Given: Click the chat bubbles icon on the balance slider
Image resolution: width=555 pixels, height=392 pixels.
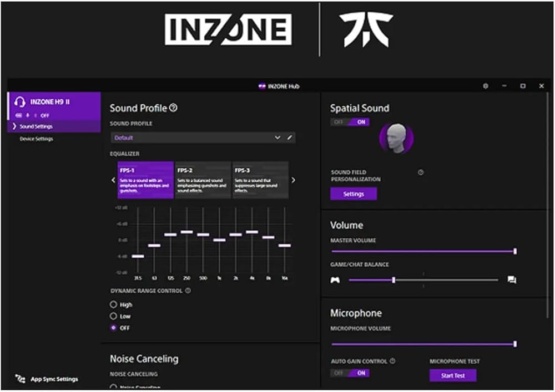Looking at the screenshot, I should (512, 280).
